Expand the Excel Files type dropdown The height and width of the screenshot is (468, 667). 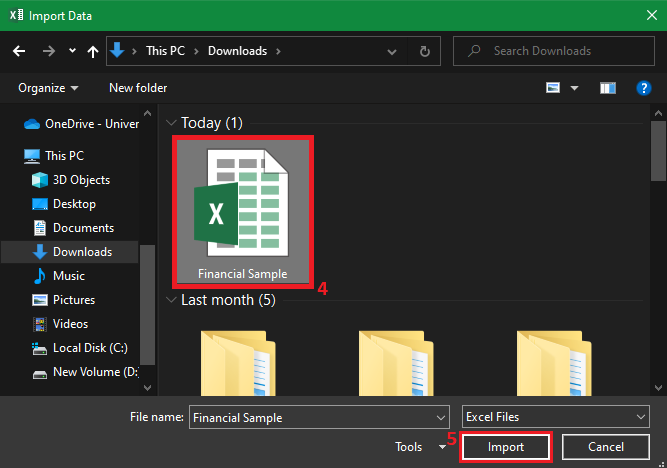pyautogui.click(x=641, y=417)
